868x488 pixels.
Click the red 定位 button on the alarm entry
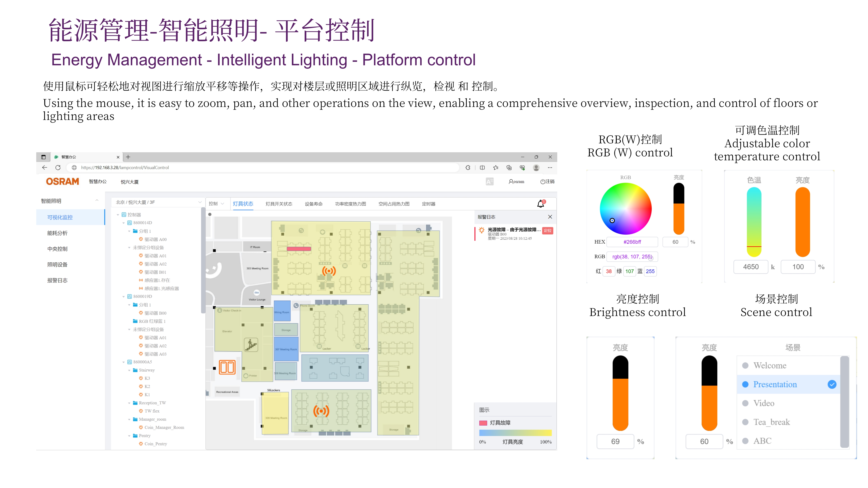(547, 231)
